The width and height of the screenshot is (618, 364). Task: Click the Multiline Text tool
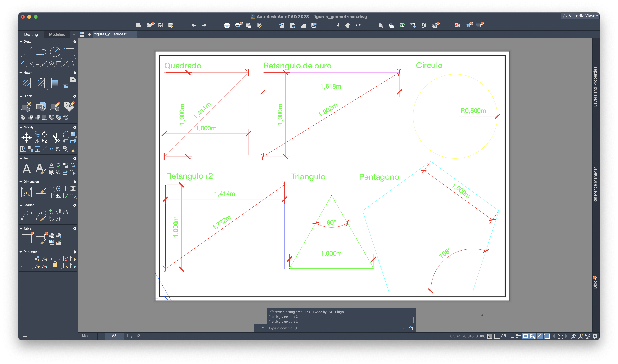coord(26,169)
